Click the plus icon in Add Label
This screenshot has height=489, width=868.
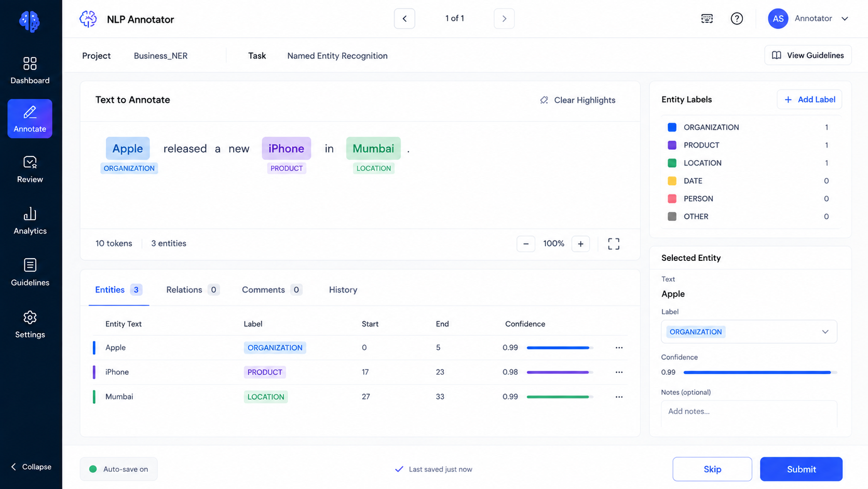point(788,99)
